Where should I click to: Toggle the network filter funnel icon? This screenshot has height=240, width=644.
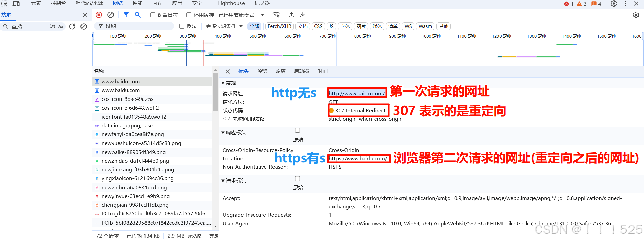[126, 15]
